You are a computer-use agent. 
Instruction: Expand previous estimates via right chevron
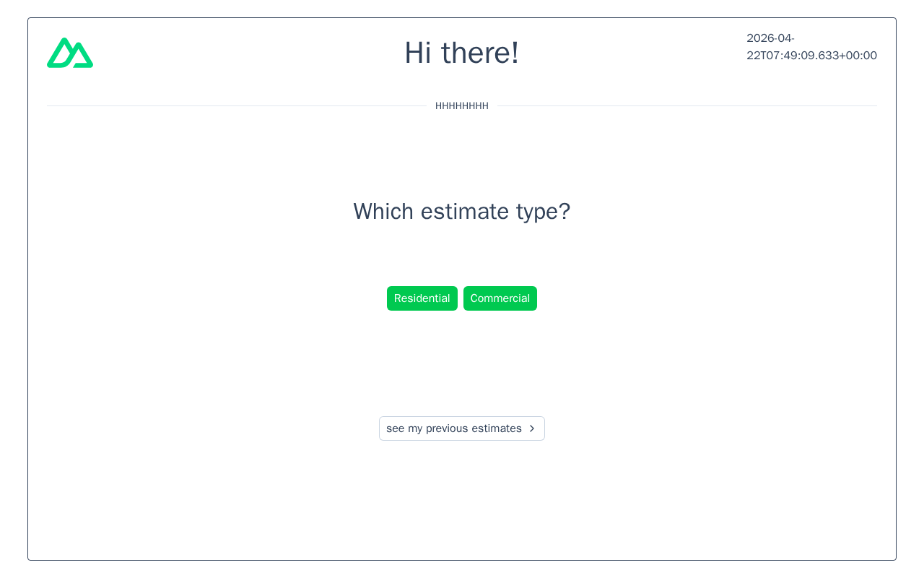(532, 428)
